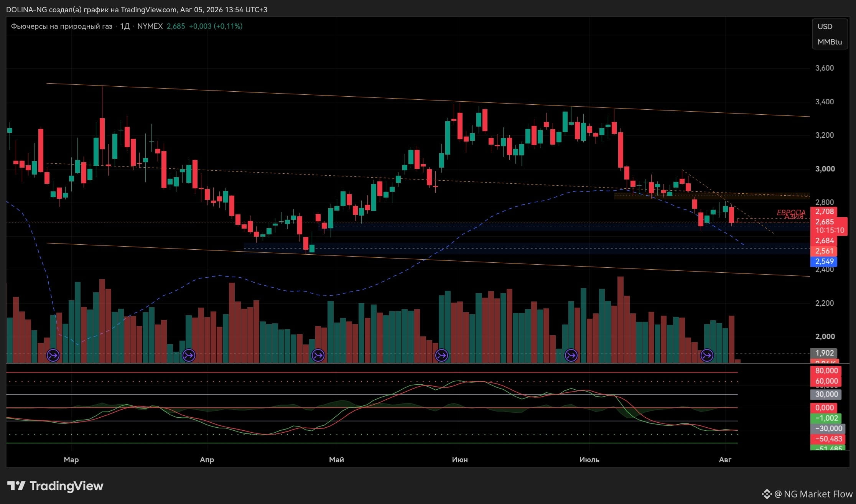Click the 60,000 indicator level tag

(x=826, y=381)
